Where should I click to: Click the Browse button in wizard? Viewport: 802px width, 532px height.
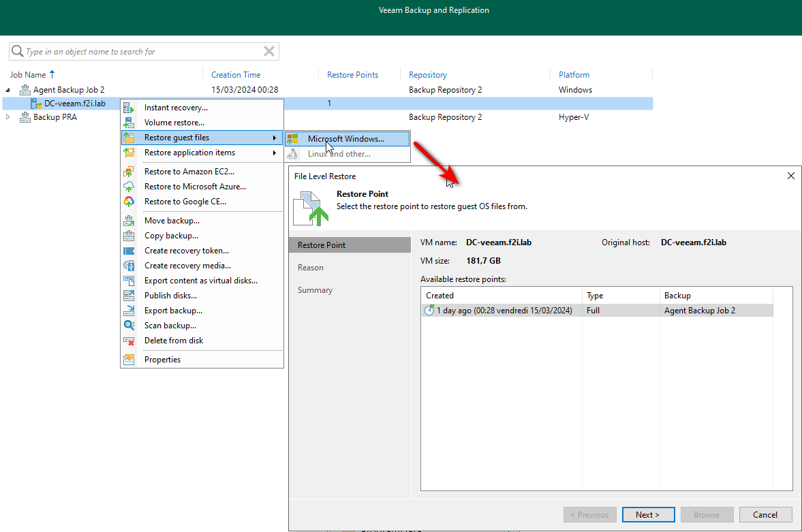[x=707, y=514]
